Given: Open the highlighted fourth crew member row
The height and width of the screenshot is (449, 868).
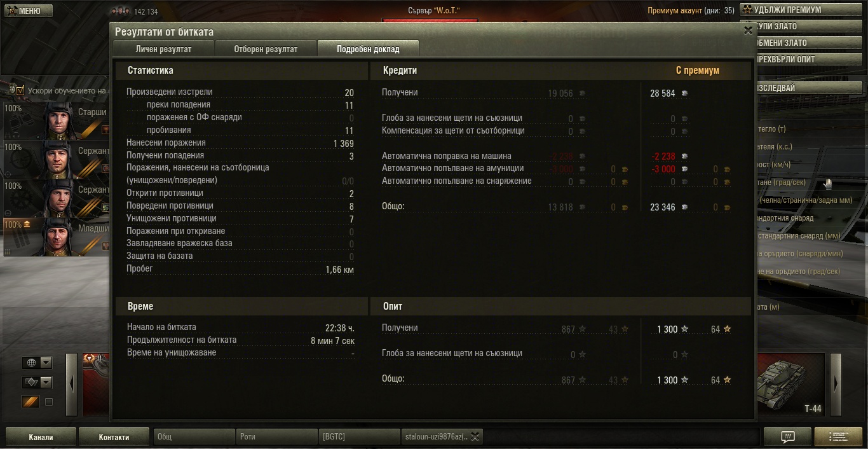Looking at the screenshot, I should pyautogui.click(x=55, y=237).
